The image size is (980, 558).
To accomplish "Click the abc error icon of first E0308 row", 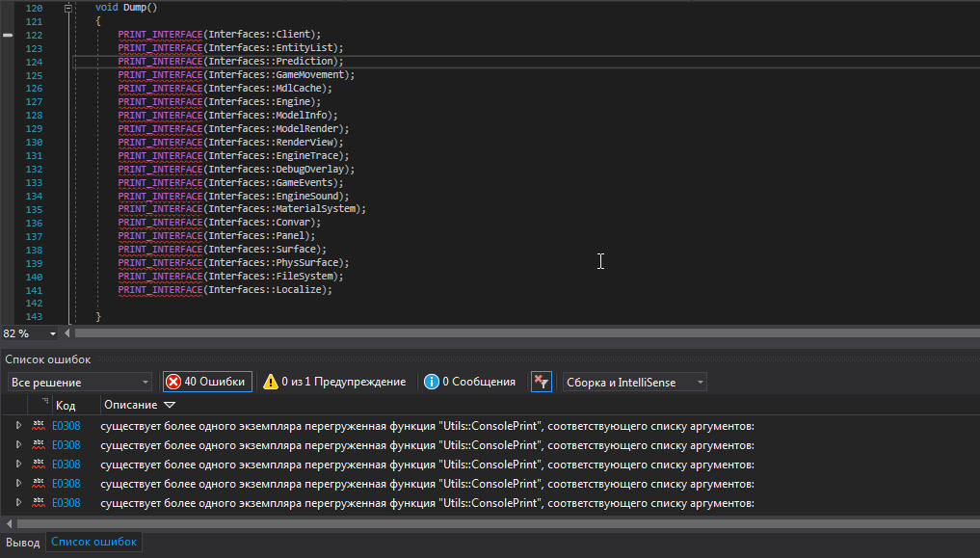I will [x=39, y=425].
